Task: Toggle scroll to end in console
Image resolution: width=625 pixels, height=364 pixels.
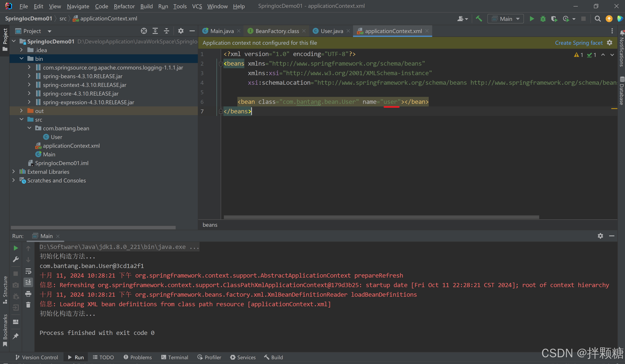Action: pyautogui.click(x=28, y=282)
